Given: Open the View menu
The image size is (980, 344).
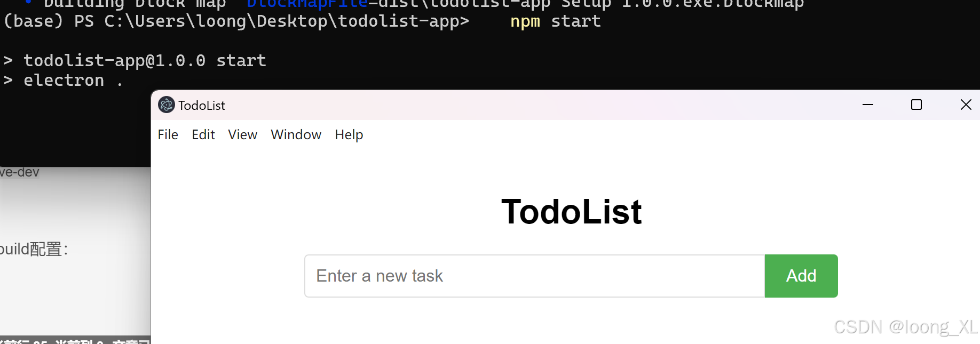Looking at the screenshot, I should pos(242,135).
